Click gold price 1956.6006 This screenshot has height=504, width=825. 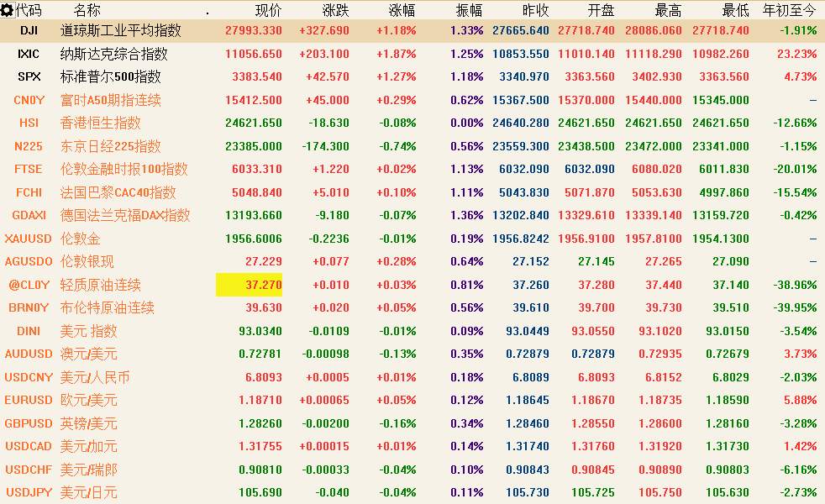254,239
